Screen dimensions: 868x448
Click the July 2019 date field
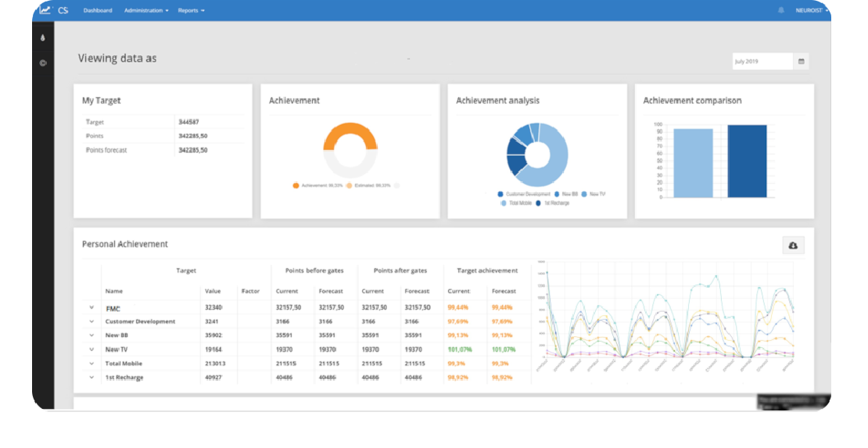[762, 61]
